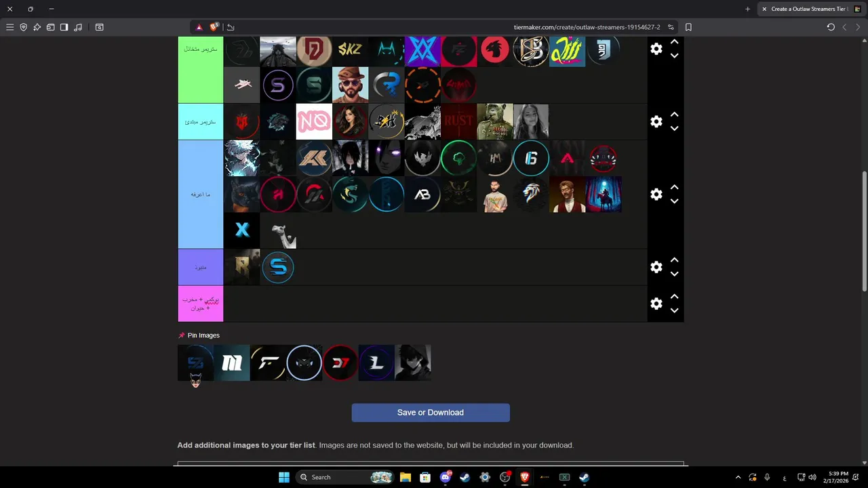The image size is (868, 488).
Task: Select the green cloud circle logo
Action: pos(458,158)
